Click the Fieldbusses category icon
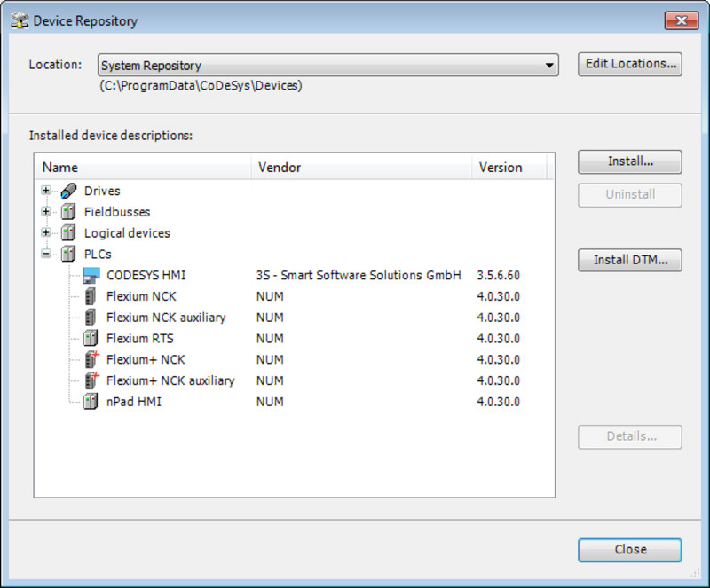The width and height of the screenshot is (710, 588). (68, 212)
